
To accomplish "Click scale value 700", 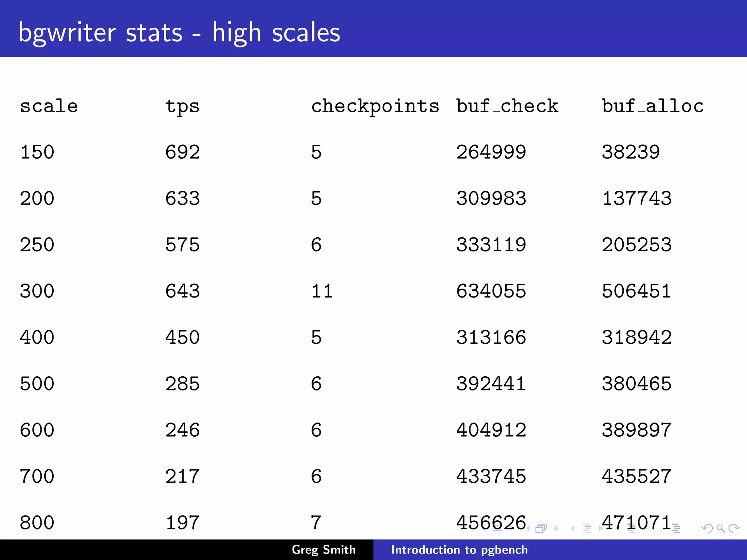I will [37, 476].
